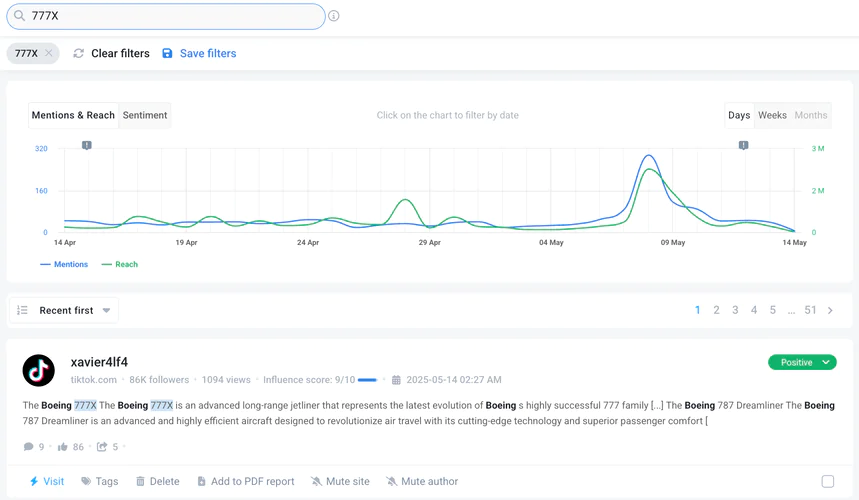Open the Recent first sort dropdown
Viewport: 859px width, 500px height.
pyautogui.click(x=64, y=311)
